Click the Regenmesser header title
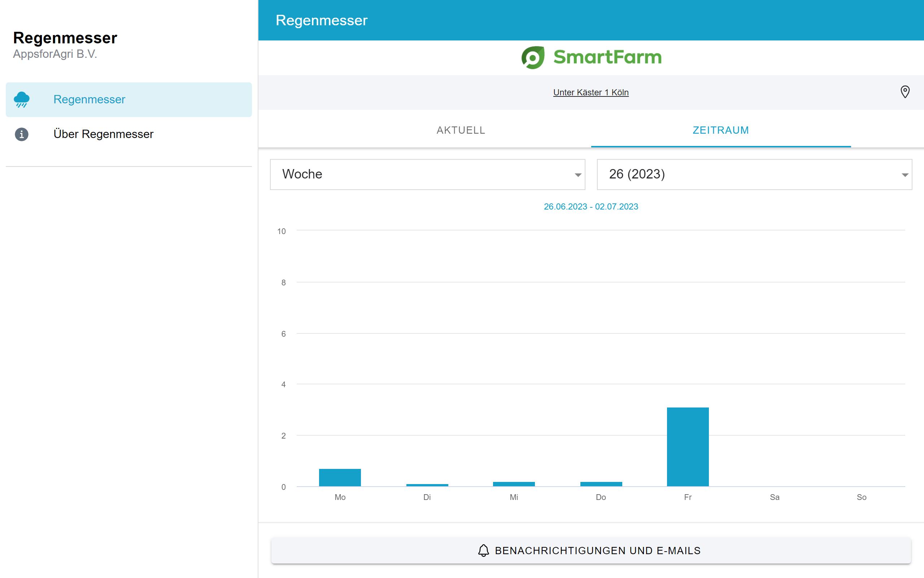This screenshot has width=924, height=578. 322,20
